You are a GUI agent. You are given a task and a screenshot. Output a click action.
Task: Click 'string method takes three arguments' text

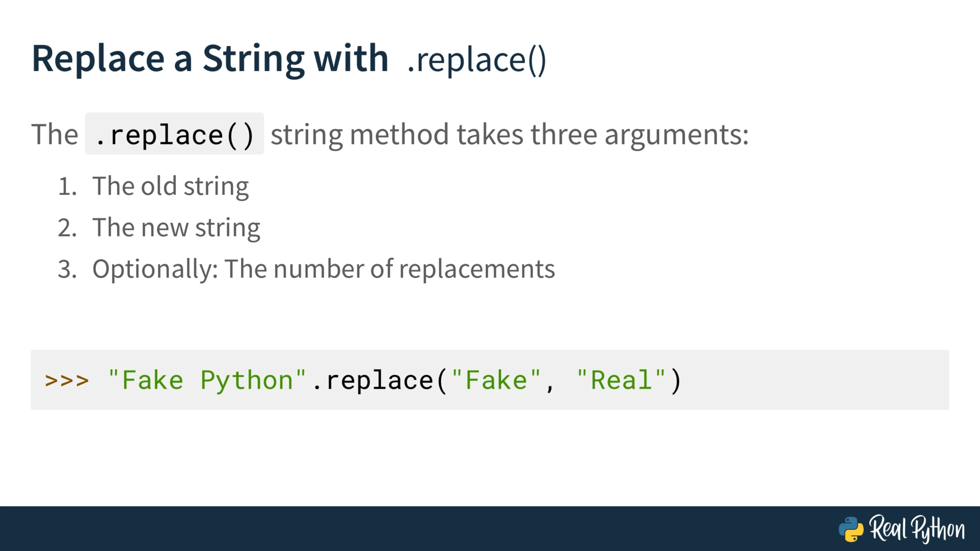point(509,135)
